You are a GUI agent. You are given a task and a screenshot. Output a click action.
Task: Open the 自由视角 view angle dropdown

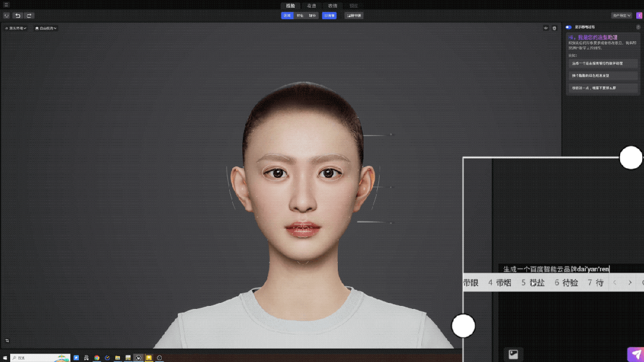pyautogui.click(x=46, y=28)
